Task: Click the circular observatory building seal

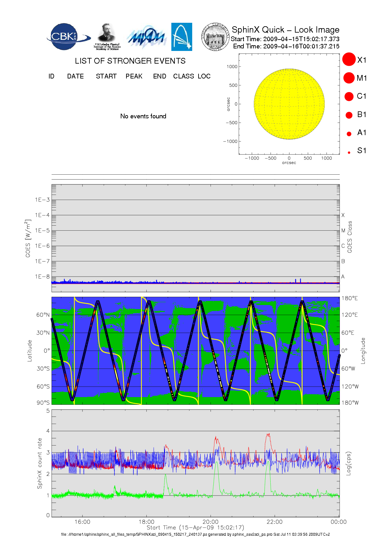Action: [215, 37]
